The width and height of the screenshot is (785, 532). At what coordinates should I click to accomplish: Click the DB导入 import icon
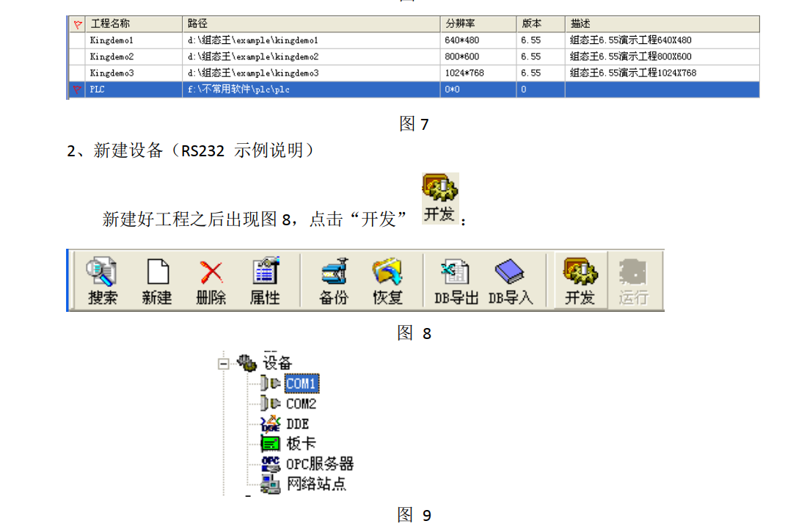pyautogui.click(x=511, y=281)
